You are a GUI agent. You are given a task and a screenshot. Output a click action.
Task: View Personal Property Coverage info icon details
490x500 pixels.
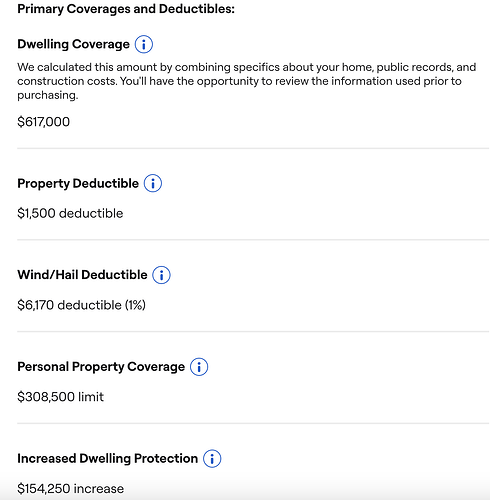pos(199,367)
